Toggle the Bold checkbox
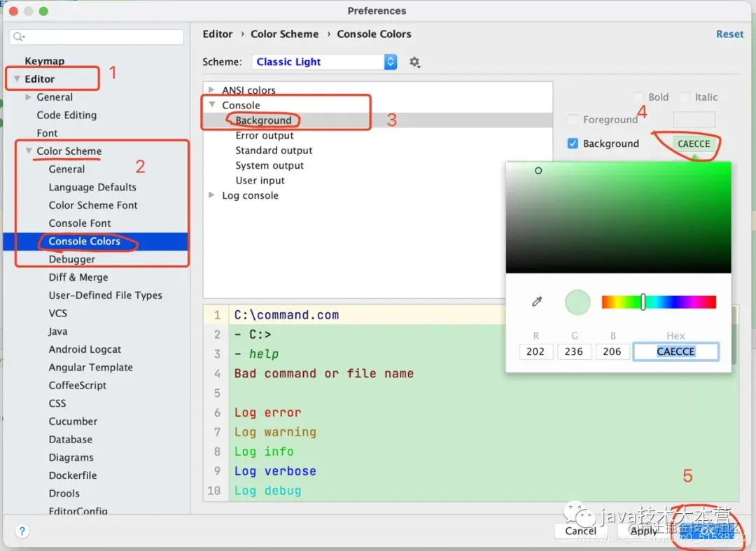The width and height of the screenshot is (756, 551). tap(638, 97)
